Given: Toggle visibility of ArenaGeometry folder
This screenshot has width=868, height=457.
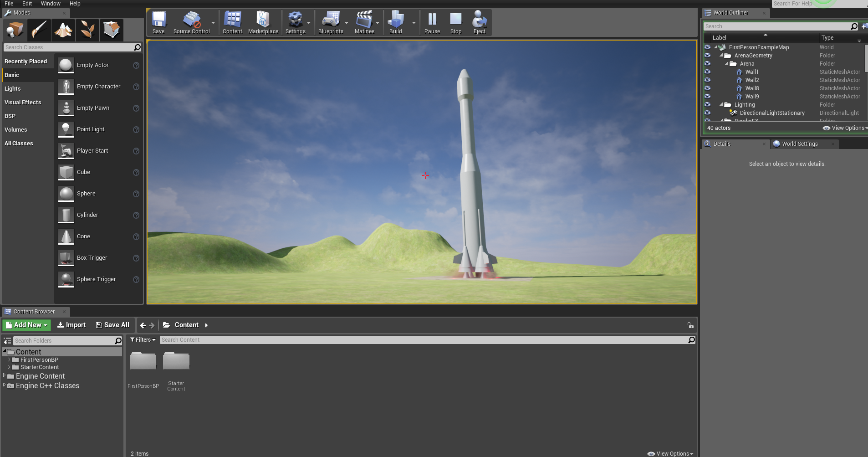Looking at the screenshot, I should 707,56.
